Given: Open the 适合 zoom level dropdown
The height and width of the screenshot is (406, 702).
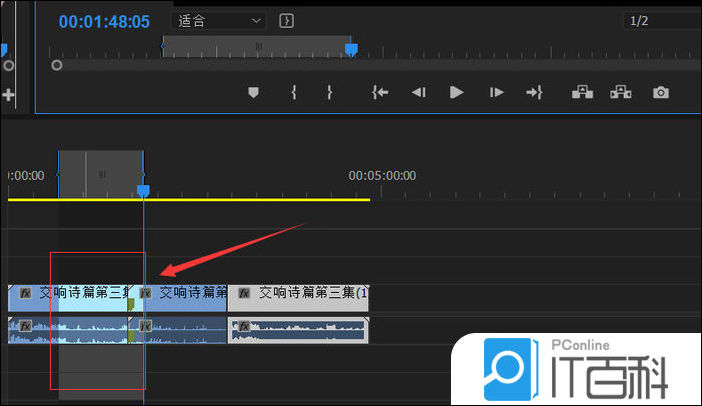Looking at the screenshot, I should (219, 20).
